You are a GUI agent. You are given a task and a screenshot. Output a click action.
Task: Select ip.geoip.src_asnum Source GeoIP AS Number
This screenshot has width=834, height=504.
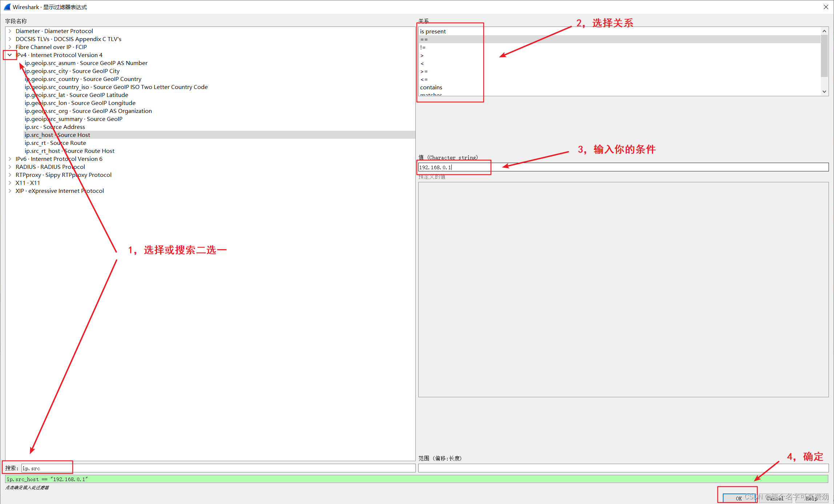coord(219,63)
